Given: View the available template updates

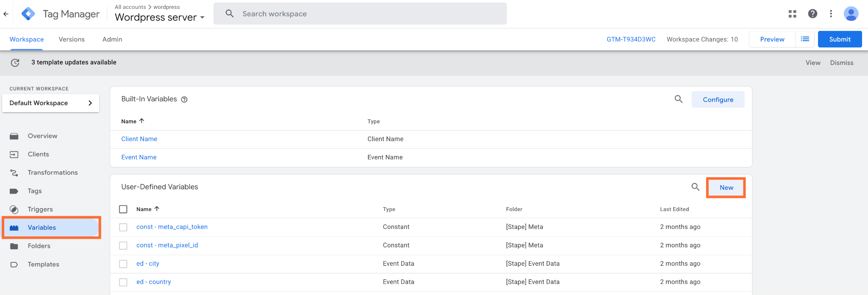Looking at the screenshot, I should click(x=813, y=63).
